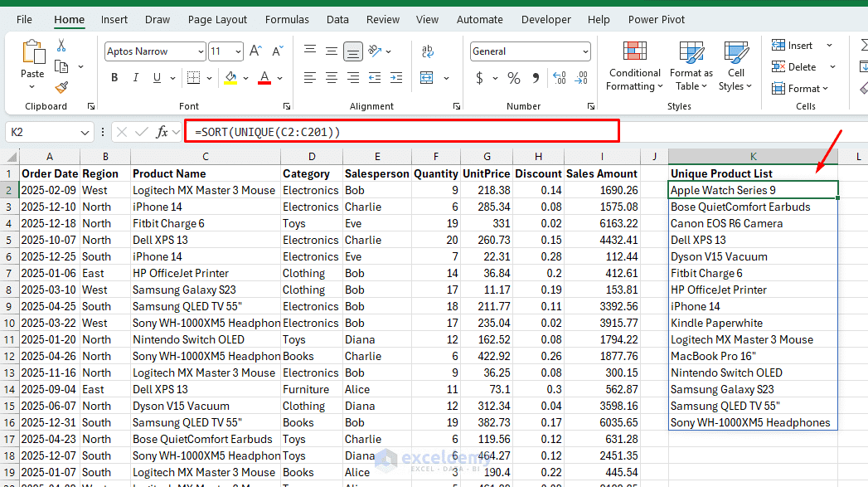Image resolution: width=868 pixels, height=487 pixels.
Task: Click Decrease Indent icon
Action: coord(375,77)
